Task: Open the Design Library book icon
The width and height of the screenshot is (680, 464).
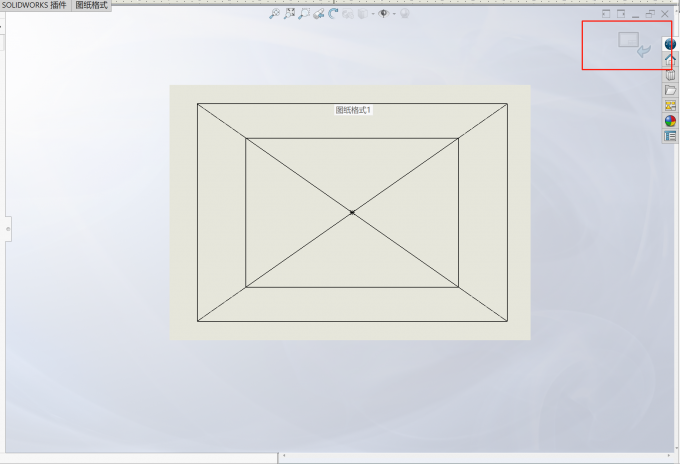Action: 670,75
